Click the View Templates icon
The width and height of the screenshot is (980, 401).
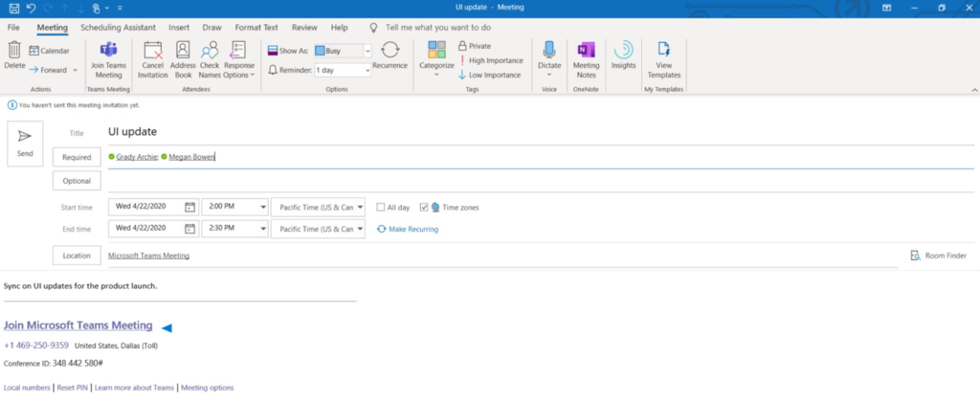point(664,50)
